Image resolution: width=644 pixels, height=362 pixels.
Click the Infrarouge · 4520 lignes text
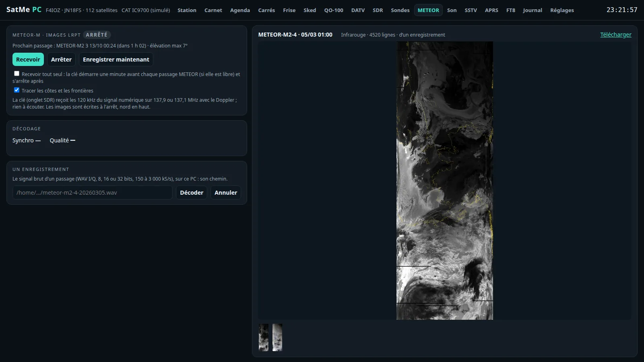tap(393, 35)
